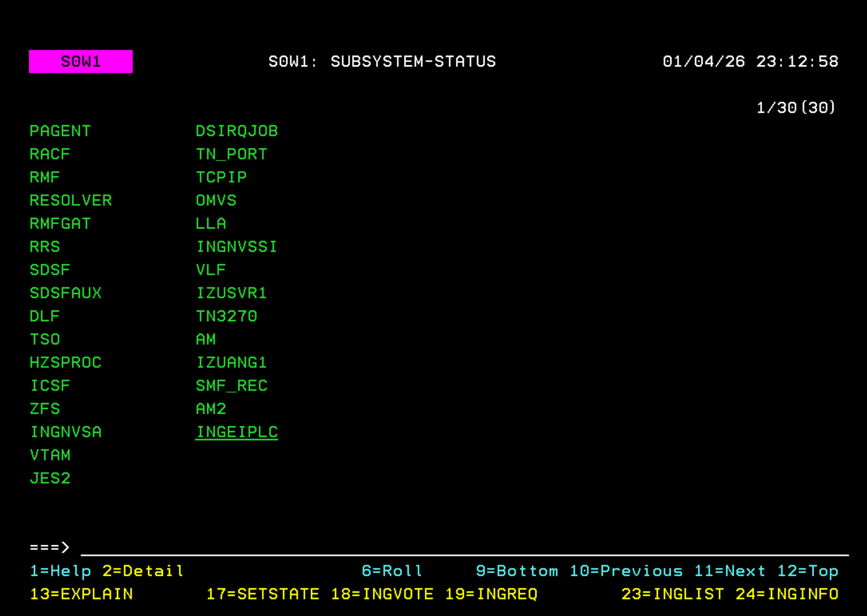Advance to Next page via 11=Next
The width and height of the screenshot is (867, 616).
click(x=729, y=571)
